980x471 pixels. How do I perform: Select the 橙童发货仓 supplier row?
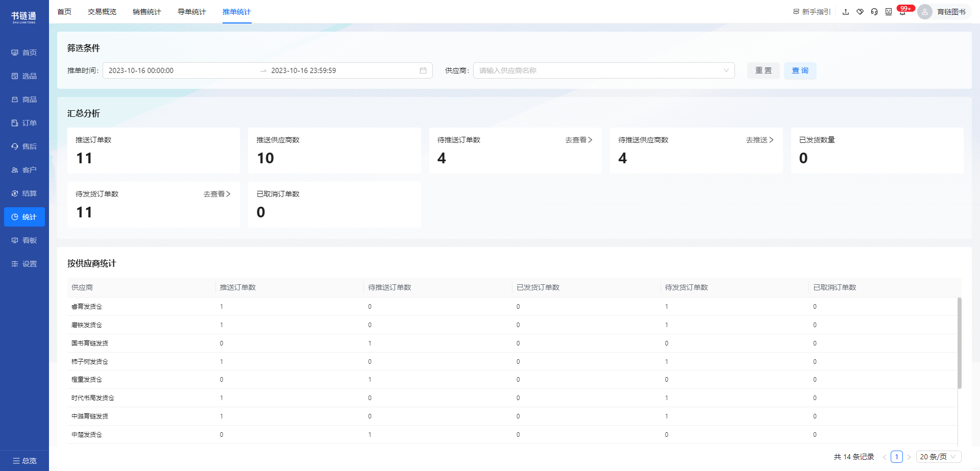(x=512, y=380)
